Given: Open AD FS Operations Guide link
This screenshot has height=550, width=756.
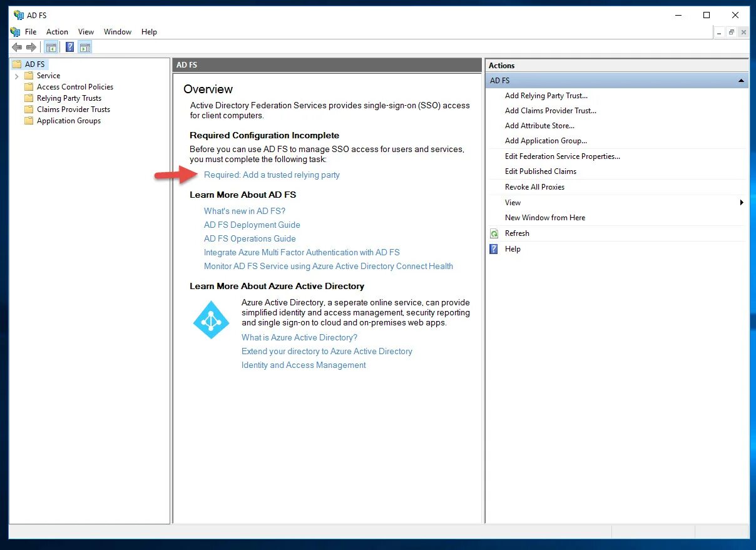Looking at the screenshot, I should coord(250,239).
